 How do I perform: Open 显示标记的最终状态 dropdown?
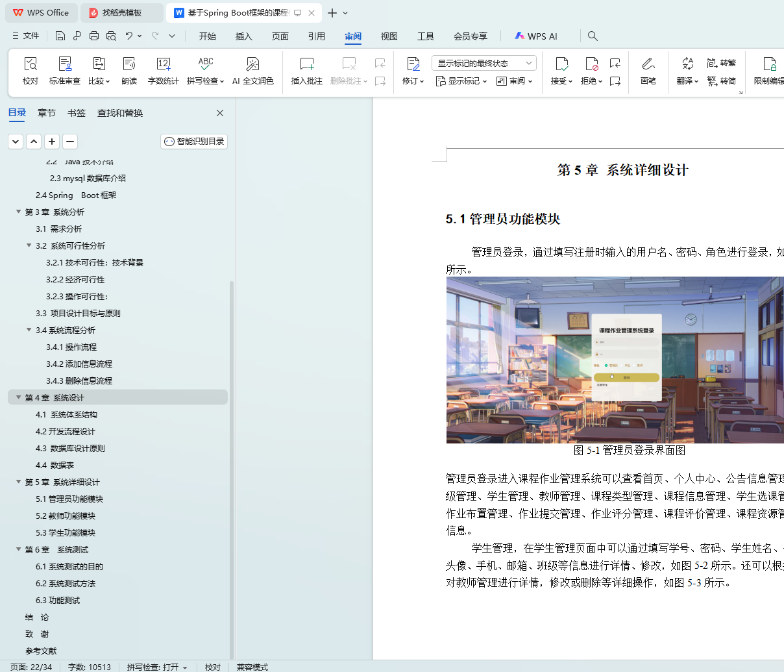click(x=484, y=63)
